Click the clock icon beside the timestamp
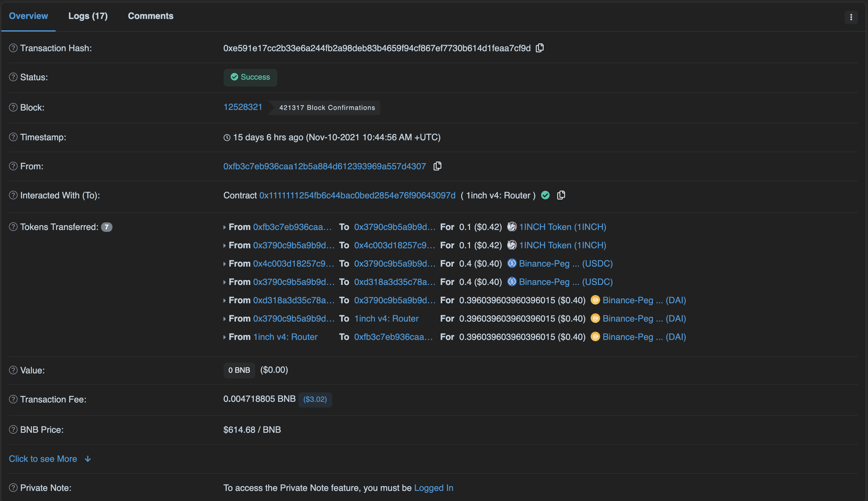Viewport: 868px width, 501px height. 227,138
